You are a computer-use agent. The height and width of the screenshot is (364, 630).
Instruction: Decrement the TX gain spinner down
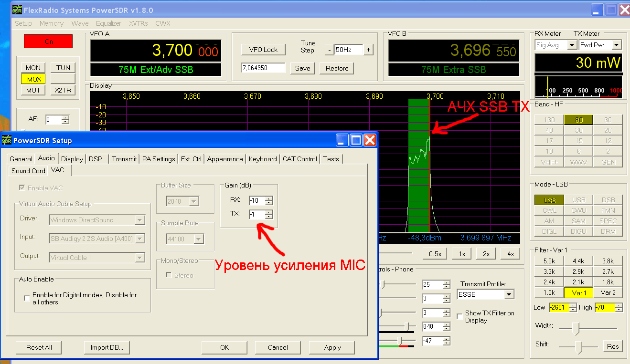pyautogui.click(x=269, y=217)
